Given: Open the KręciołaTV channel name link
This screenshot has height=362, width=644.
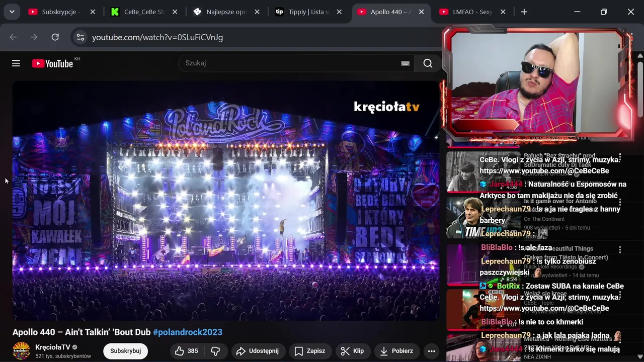Looking at the screenshot, I should (x=53, y=347).
